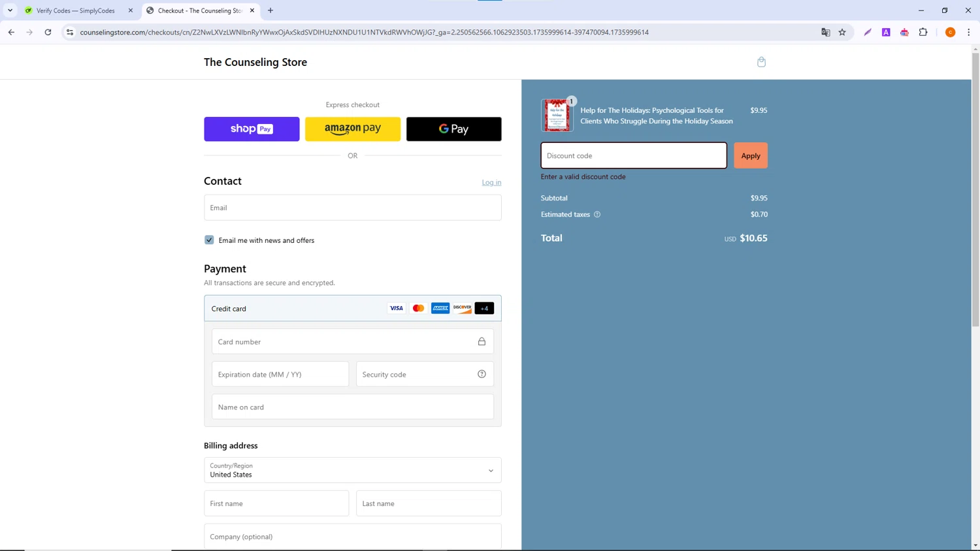Translate this page icon
The height and width of the screenshot is (551, 980).
coord(825,32)
